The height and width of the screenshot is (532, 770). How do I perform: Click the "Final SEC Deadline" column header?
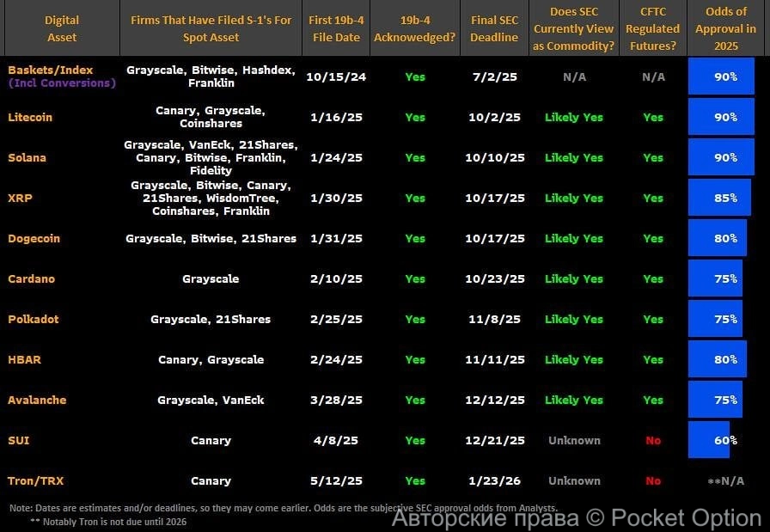pos(494,28)
